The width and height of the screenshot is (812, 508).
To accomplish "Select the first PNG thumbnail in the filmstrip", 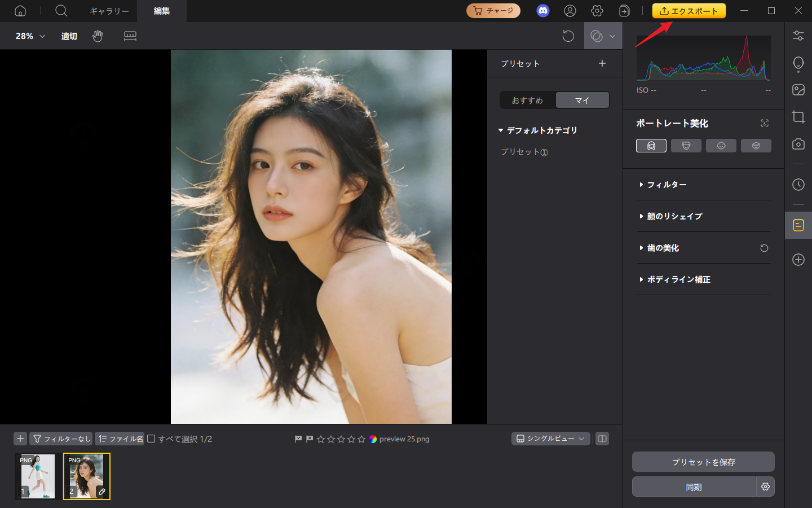I will (37, 476).
